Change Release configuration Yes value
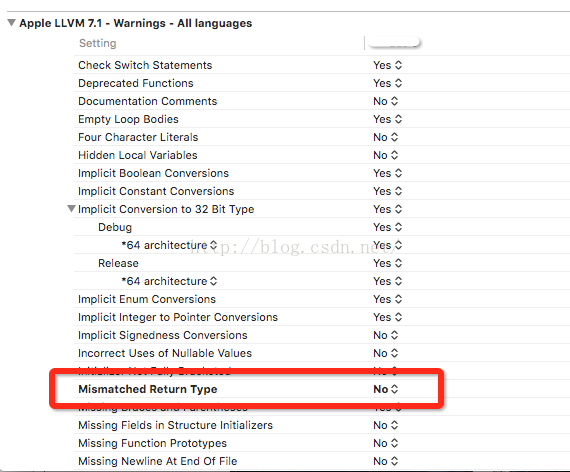The height and width of the screenshot is (472, 570). (x=388, y=263)
